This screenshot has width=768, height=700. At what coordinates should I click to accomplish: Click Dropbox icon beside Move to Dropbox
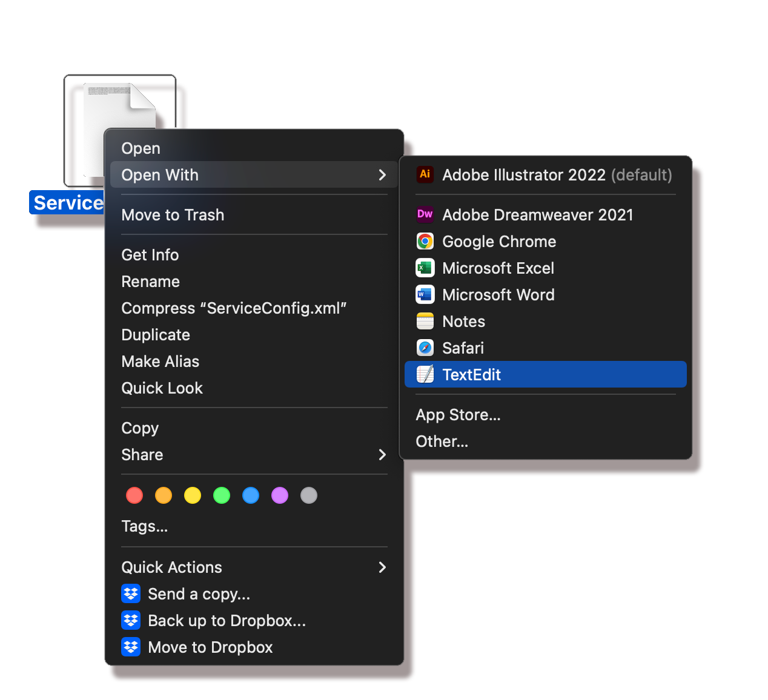[x=131, y=647]
